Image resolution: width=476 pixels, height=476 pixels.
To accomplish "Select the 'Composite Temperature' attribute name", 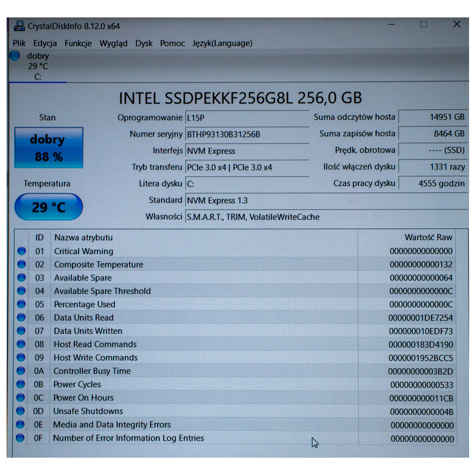I will click(x=99, y=265).
